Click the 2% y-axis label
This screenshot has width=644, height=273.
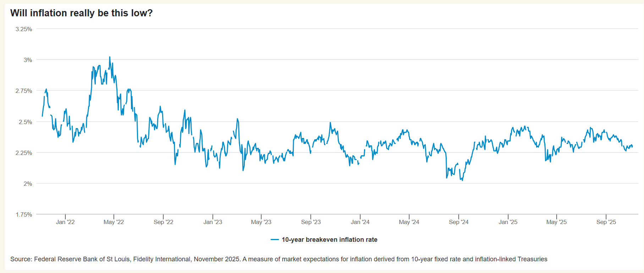tap(28, 184)
